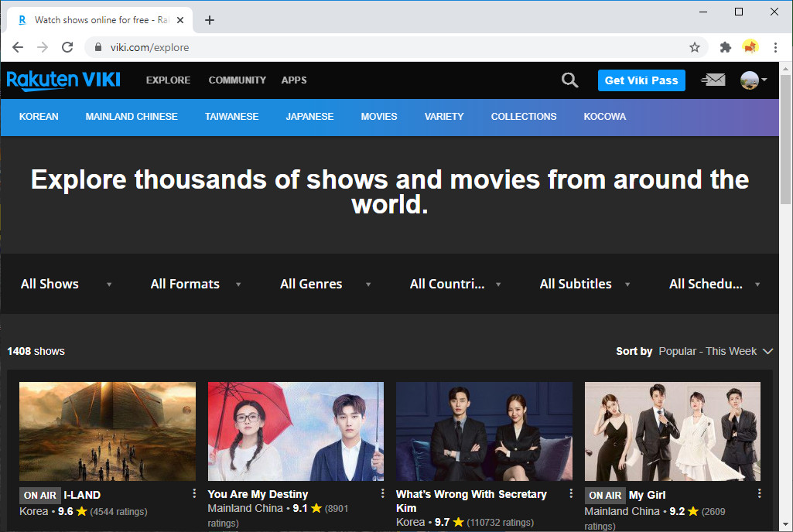Select the TAIWANESE category tab
The width and height of the screenshot is (793, 532).
[x=231, y=117]
